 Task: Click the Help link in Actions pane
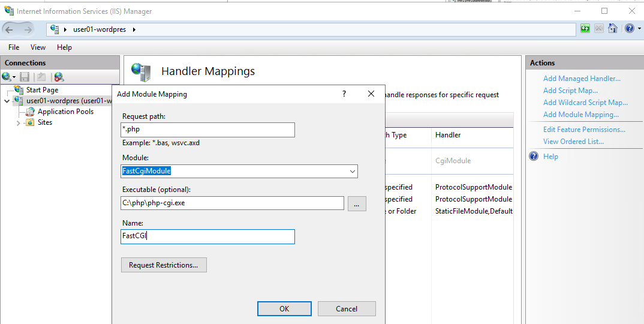tap(550, 157)
